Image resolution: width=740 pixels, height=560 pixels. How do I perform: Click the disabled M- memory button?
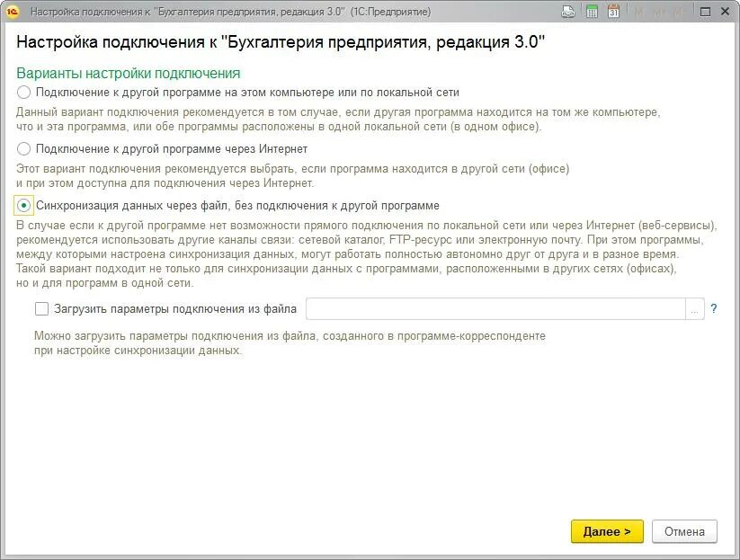click(680, 12)
